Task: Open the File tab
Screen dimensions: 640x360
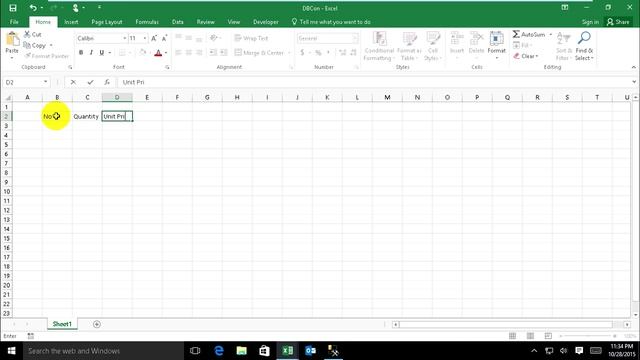Action: coord(14,22)
